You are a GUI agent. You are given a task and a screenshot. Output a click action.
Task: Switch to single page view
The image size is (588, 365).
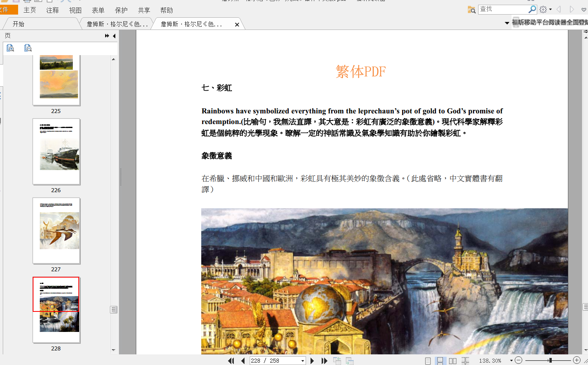coord(428,361)
